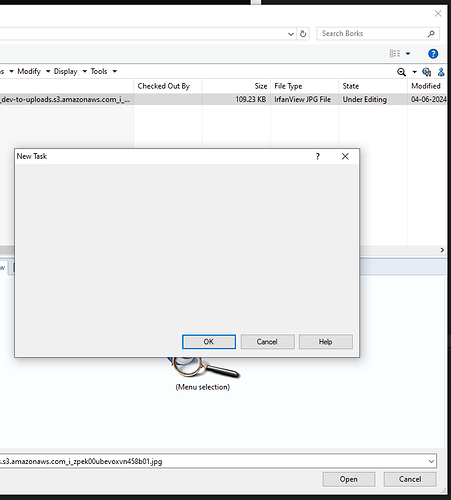Click the refresh icon beside address bar

(303, 34)
